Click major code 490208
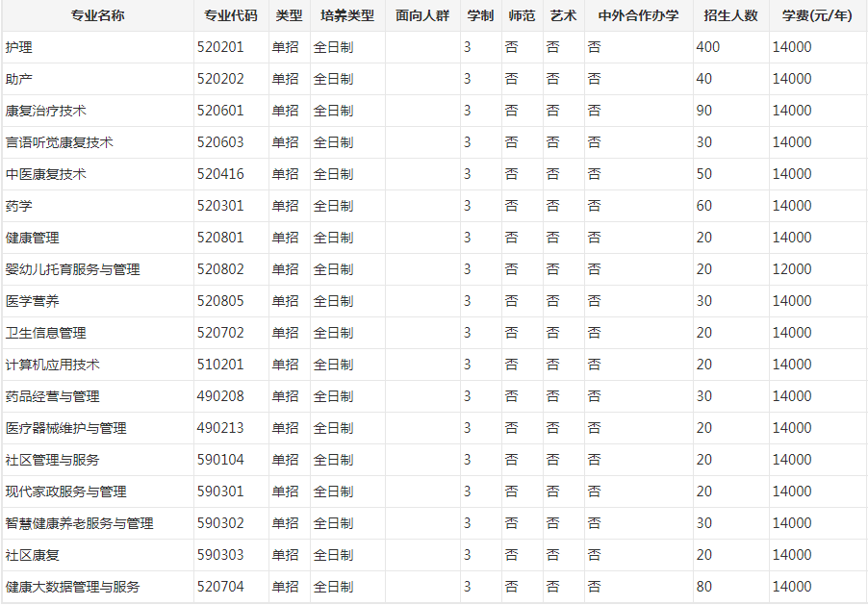This screenshot has height=605, width=868. (220, 396)
